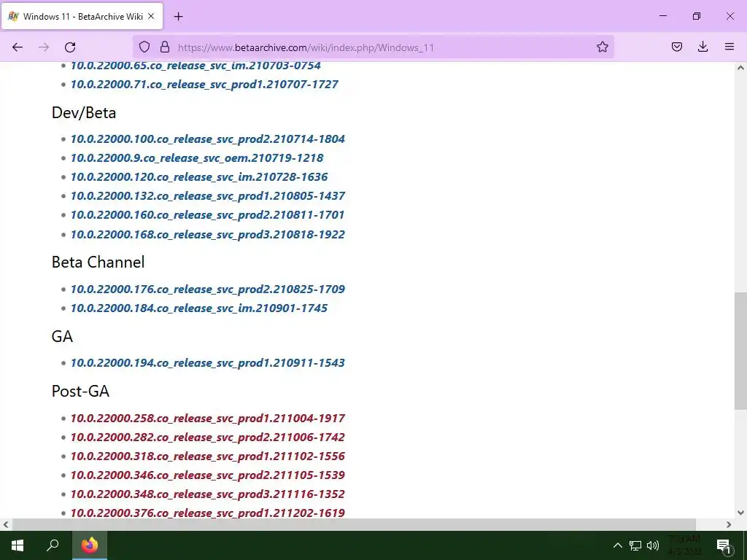The image size is (747, 560).
Task: Click the vertical scrollbar down arrow
Action: click(740, 513)
